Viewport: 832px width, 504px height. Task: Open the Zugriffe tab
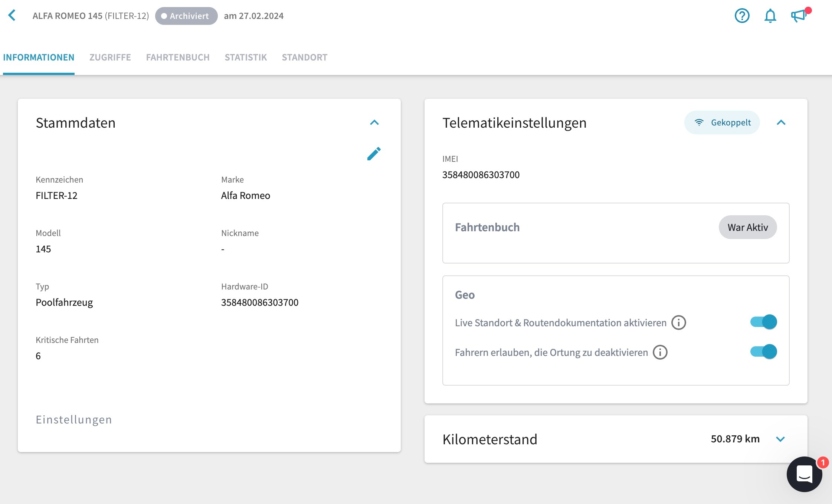pos(110,57)
